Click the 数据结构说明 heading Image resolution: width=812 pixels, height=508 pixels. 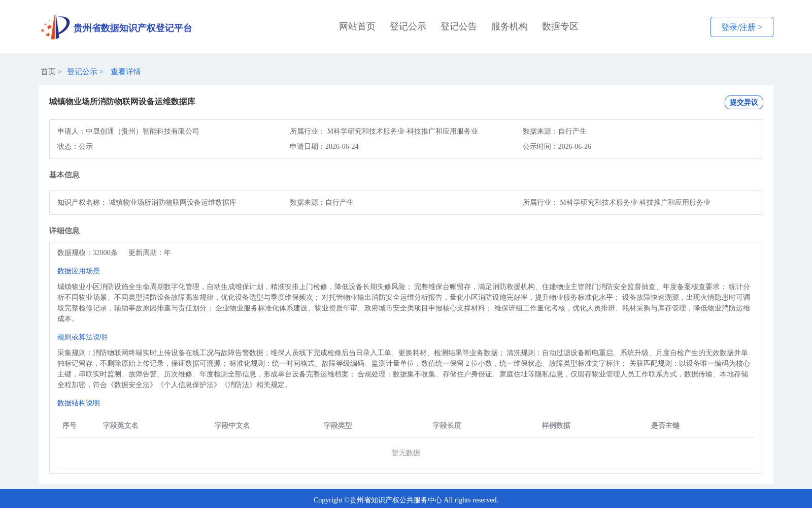tap(79, 403)
